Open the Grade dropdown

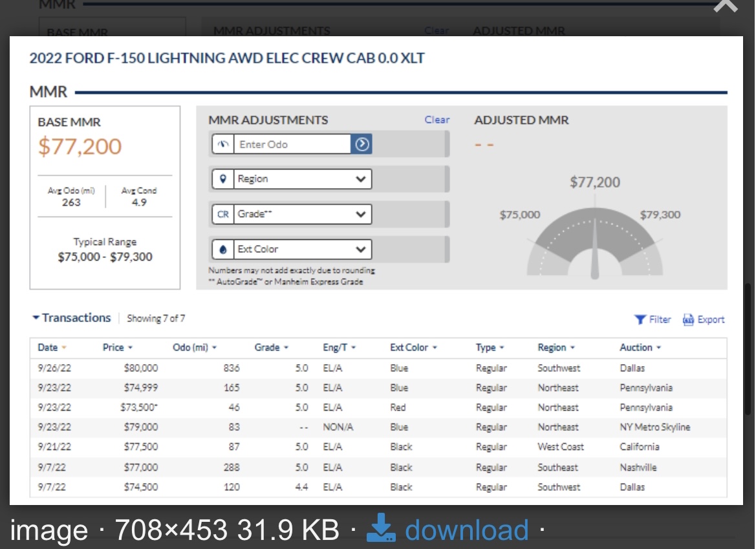point(302,215)
